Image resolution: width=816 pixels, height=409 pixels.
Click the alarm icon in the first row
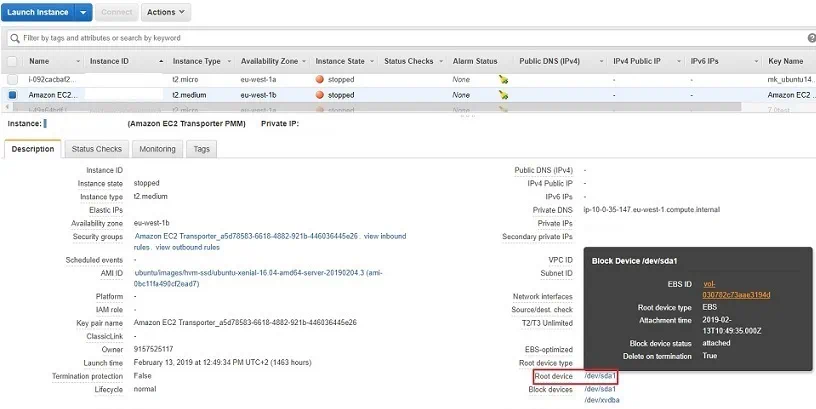[504, 78]
